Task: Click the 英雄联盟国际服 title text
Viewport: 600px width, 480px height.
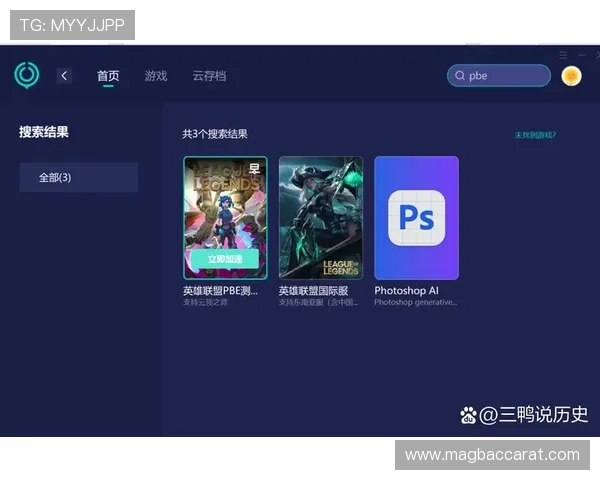Action: tap(313, 291)
